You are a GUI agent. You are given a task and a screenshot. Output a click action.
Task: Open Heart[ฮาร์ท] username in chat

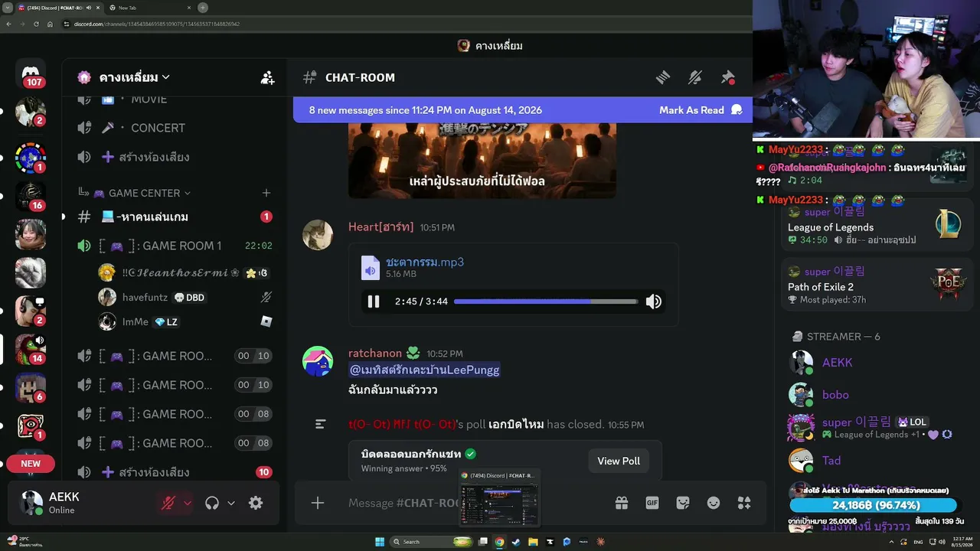(x=381, y=227)
